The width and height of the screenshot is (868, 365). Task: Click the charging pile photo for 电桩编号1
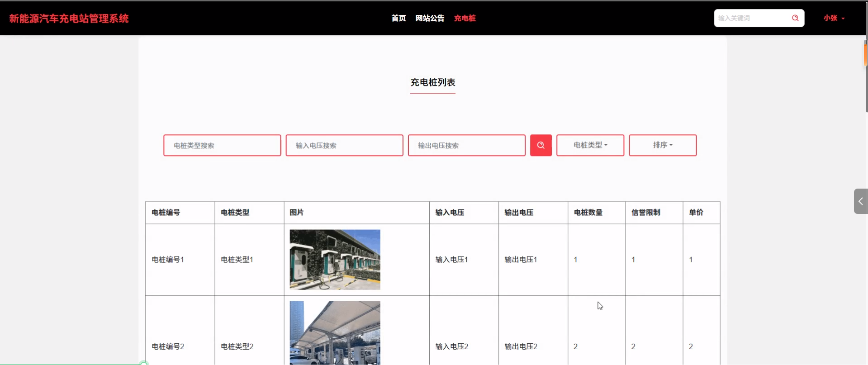(335, 260)
